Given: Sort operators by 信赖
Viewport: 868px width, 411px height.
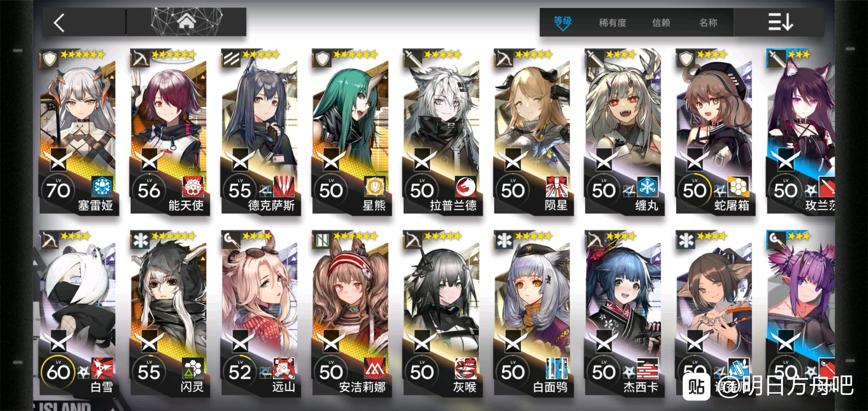Looking at the screenshot, I should click(x=661, y=23).
